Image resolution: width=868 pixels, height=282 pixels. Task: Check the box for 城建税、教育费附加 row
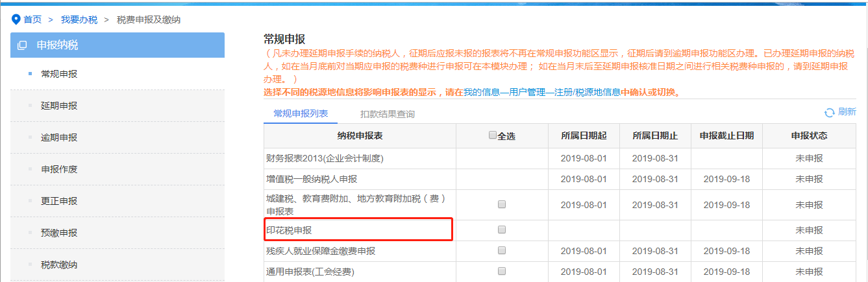(501, 205)
